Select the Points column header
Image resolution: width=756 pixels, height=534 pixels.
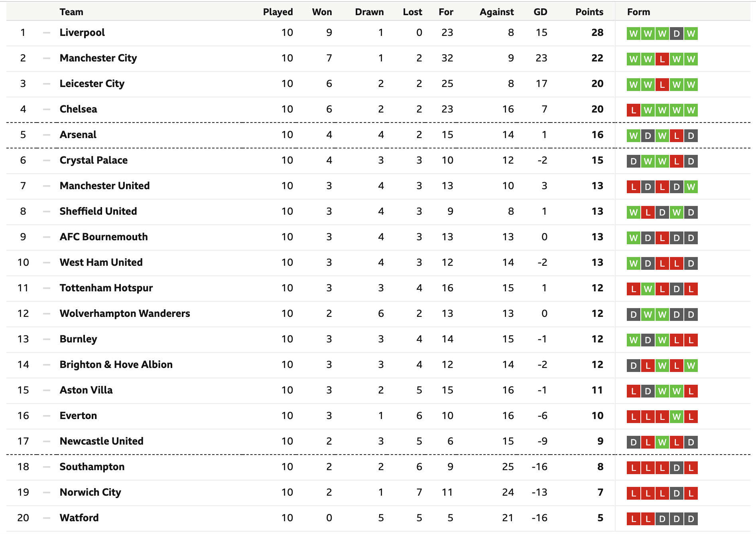[x=589, y=12]
